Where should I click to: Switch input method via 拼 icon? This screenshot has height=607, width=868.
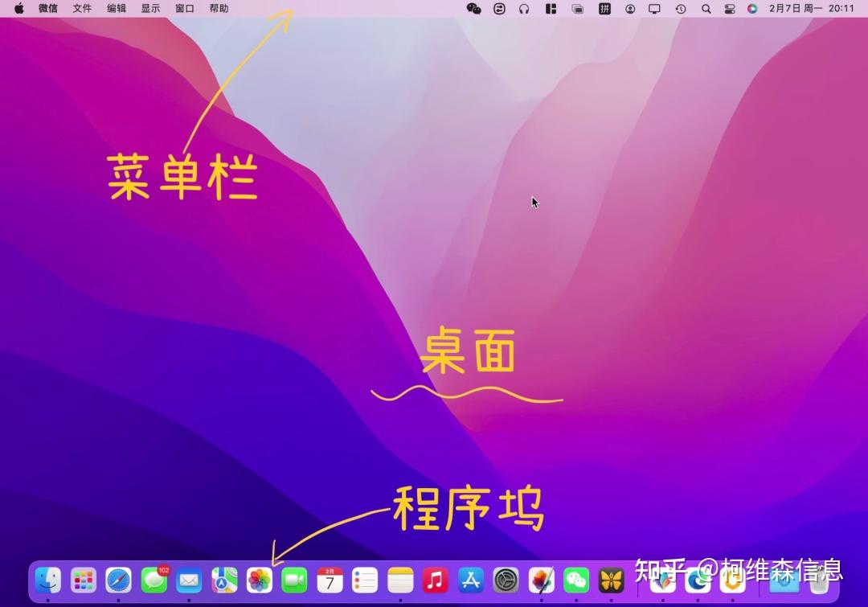(604, 9)
